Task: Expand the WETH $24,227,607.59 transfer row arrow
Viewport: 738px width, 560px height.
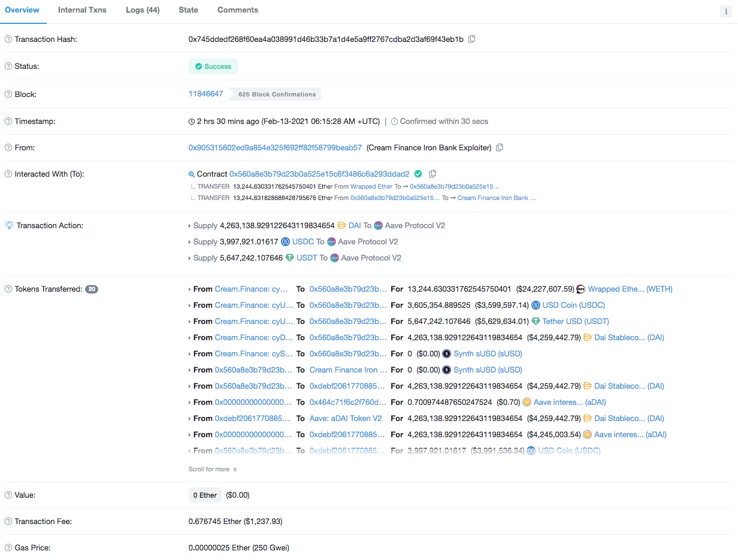Action: [190, 289]
